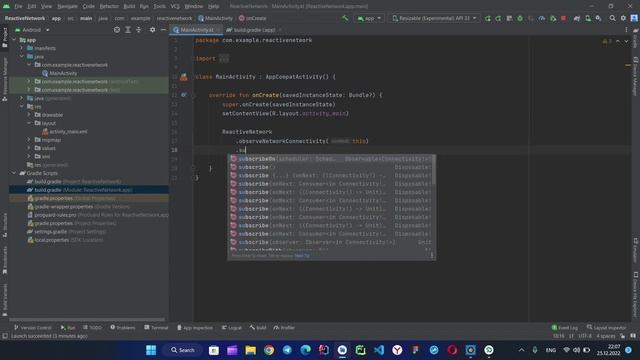Click the onCreate breadcrumb in navigation bar

click(x=253, y=18)
